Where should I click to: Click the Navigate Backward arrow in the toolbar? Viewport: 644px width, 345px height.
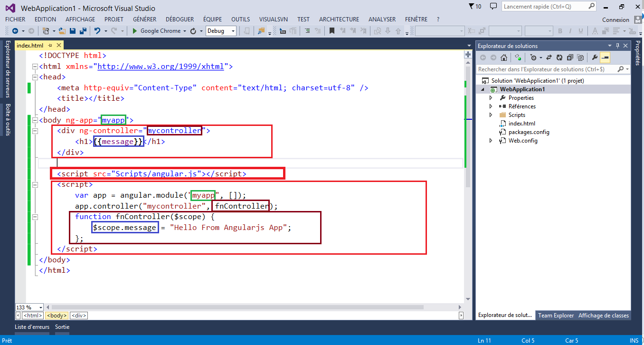[x=15, y=31]
